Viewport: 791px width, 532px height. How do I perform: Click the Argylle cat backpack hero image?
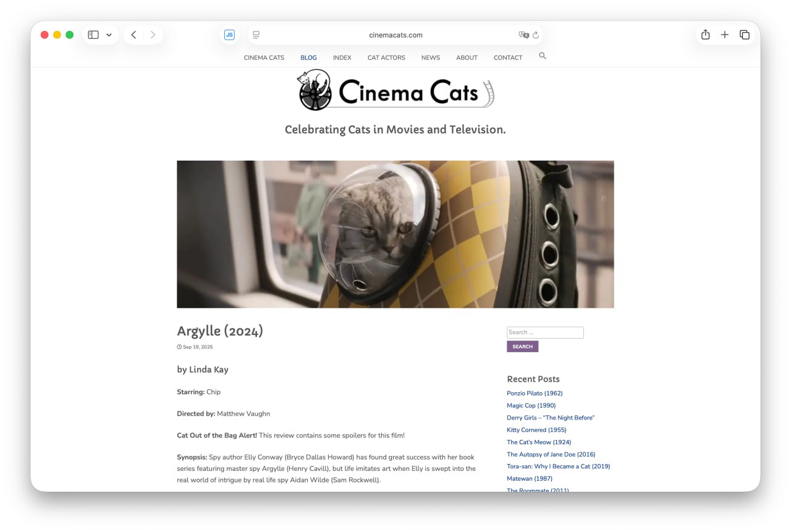395,234
